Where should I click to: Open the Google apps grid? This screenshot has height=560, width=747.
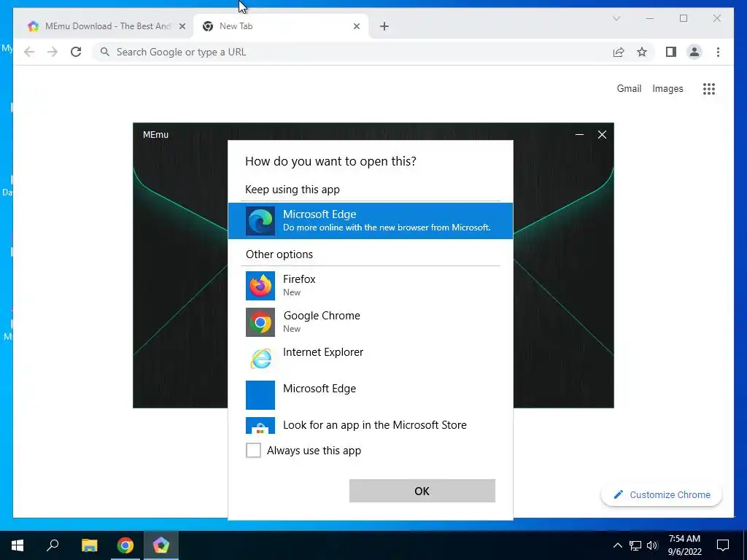709,88
